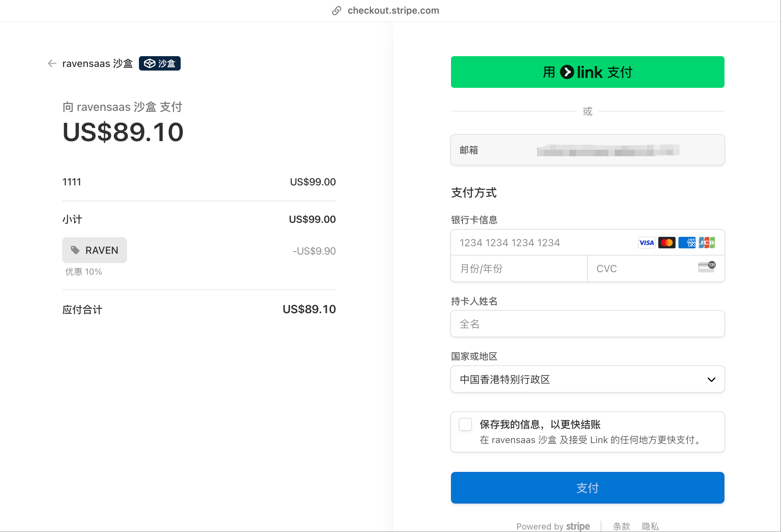Click the -US$9.90 discount amount
Viewport: 781px width, 532px height.
pyautogui.click(x=314, y=251)
